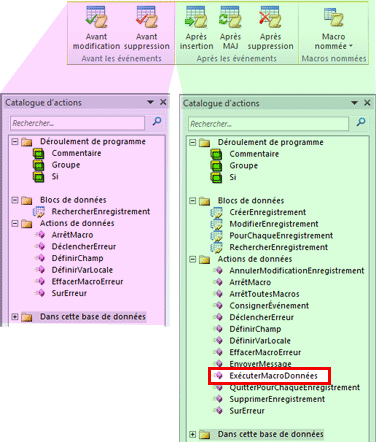
Task: Click the Avant suppression ribbon icon
Action: point(147,17)
